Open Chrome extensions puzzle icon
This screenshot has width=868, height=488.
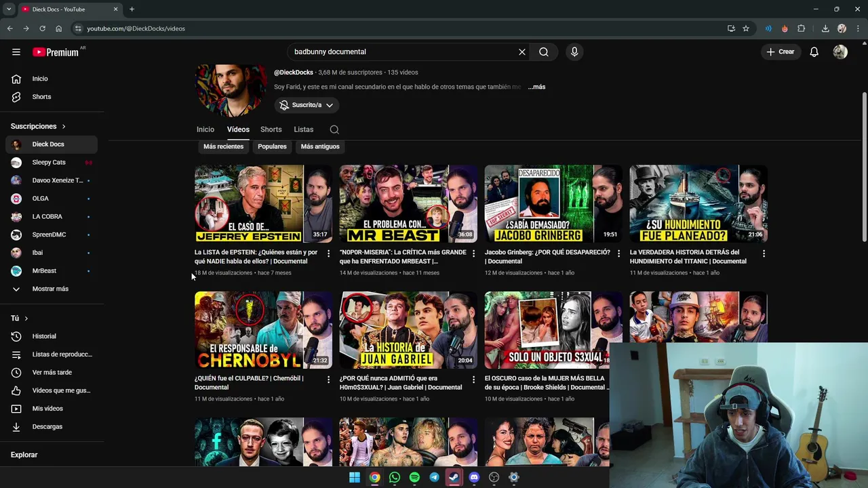coord(802,28)
